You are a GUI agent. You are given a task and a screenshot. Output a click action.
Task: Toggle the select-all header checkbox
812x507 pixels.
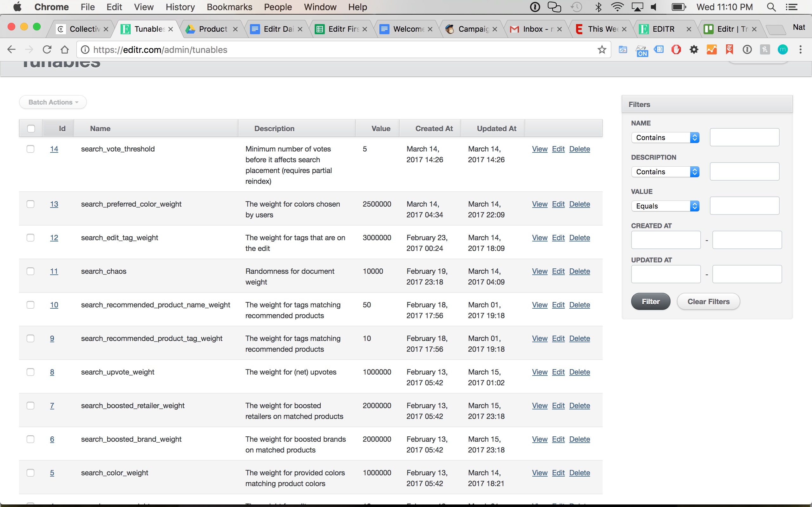pos(31,128)
